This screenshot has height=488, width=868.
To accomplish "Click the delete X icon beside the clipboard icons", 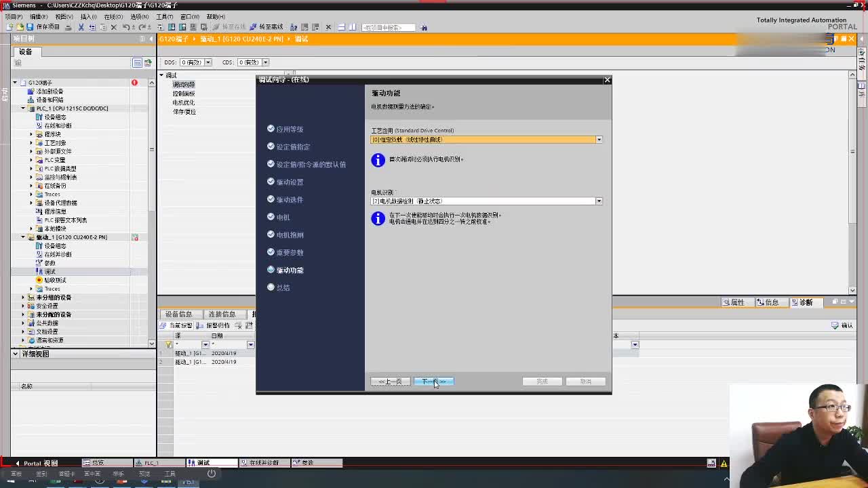I will click(x=114, y=27).
